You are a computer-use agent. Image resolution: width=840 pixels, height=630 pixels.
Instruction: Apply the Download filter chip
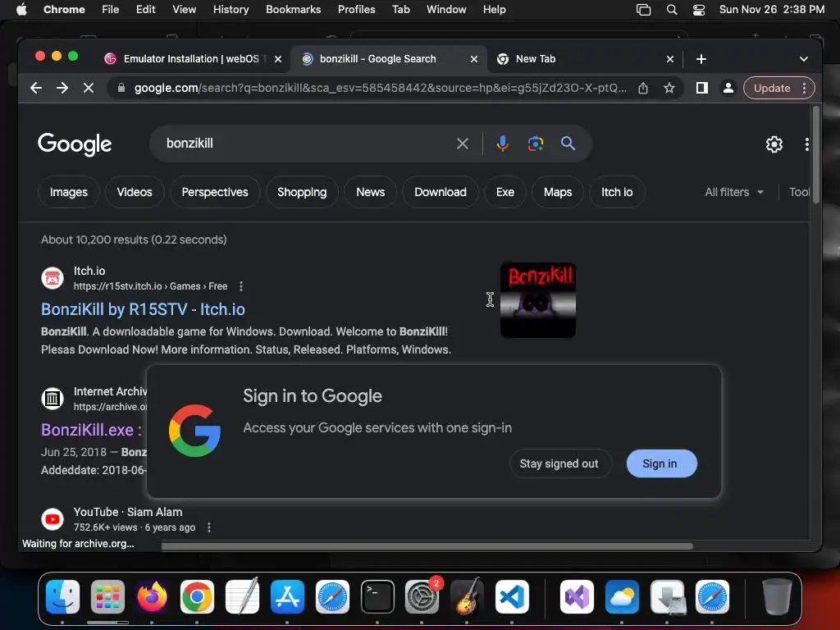441,192
